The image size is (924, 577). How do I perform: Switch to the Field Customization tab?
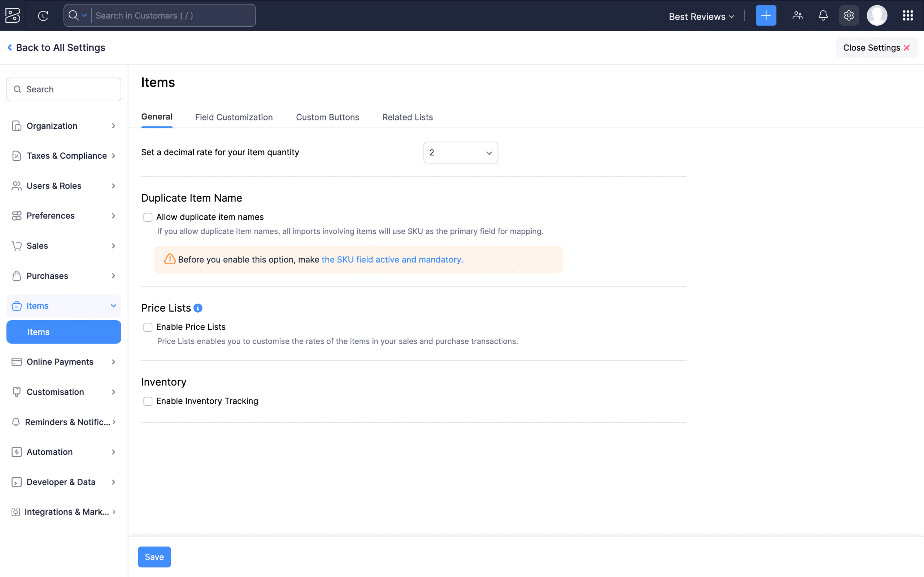point(234,117)
